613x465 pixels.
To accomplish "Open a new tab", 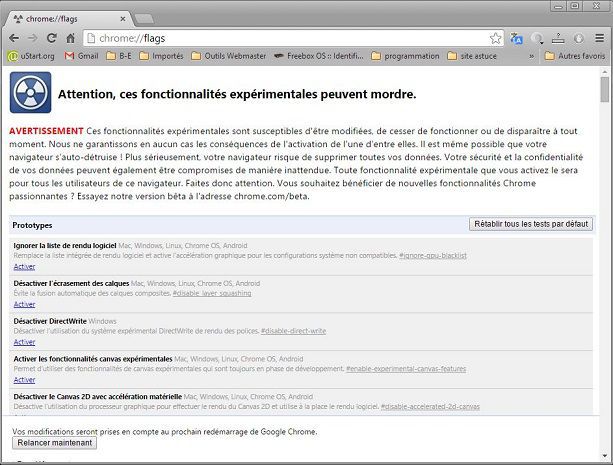I will (x=144, y=18).
